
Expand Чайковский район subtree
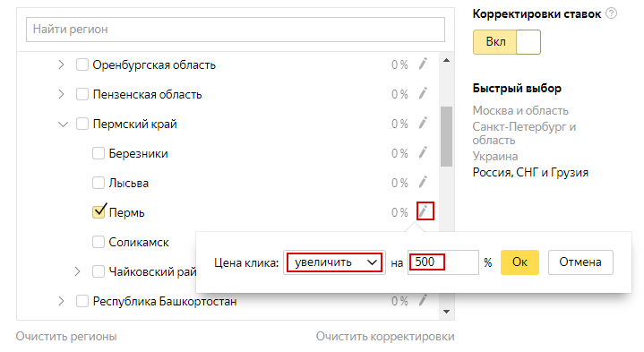coord(77,271)
